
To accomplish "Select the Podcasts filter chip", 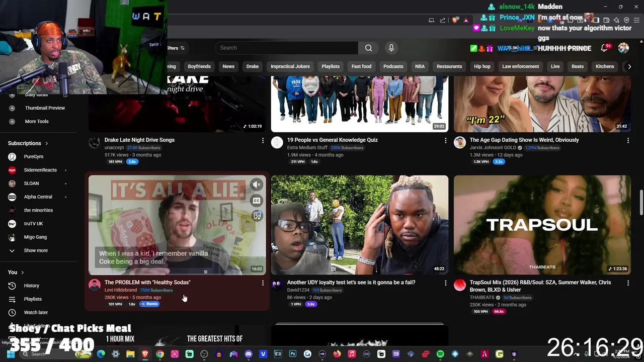I will 393,66.
